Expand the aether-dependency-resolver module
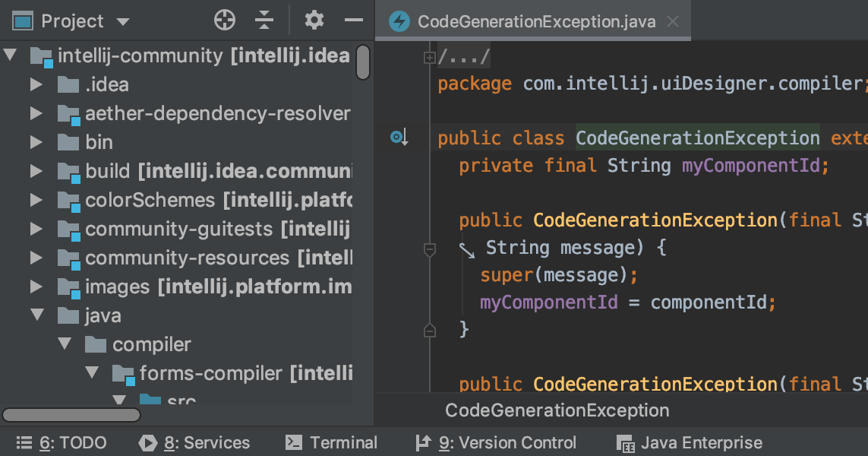This screenshot has height=456, width=868. point(36,113)
